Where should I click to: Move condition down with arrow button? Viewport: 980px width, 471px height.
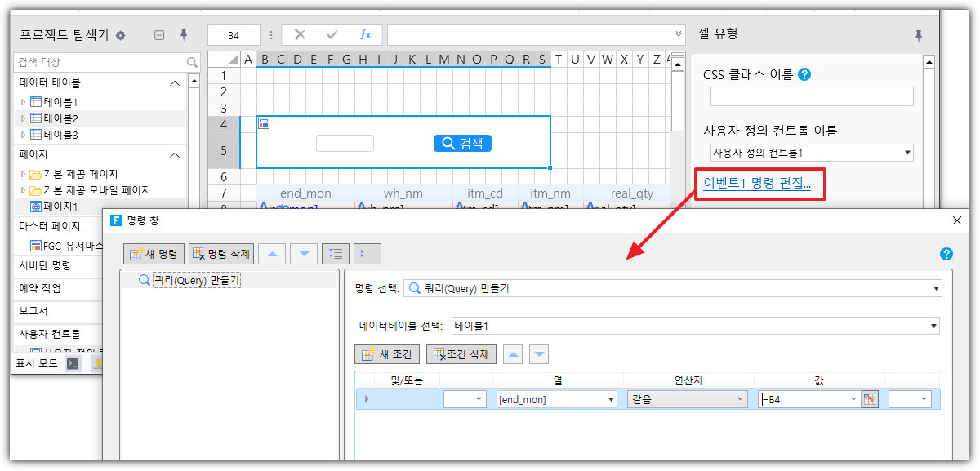coord(538,354)
